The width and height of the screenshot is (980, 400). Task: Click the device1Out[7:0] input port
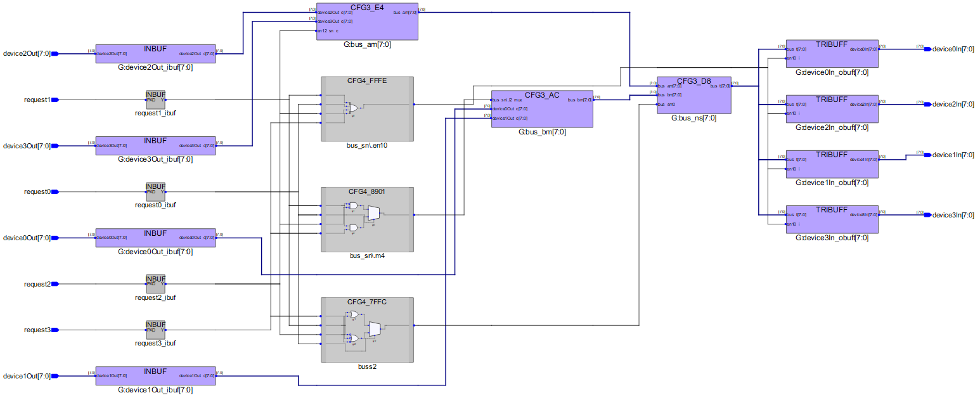click(30, 375)
